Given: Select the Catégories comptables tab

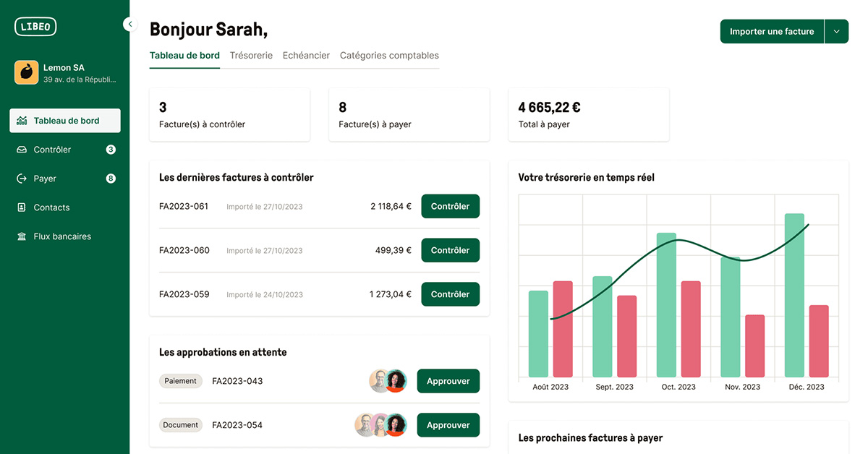Looking at the screenshot, I should click(x=389, y=56).
